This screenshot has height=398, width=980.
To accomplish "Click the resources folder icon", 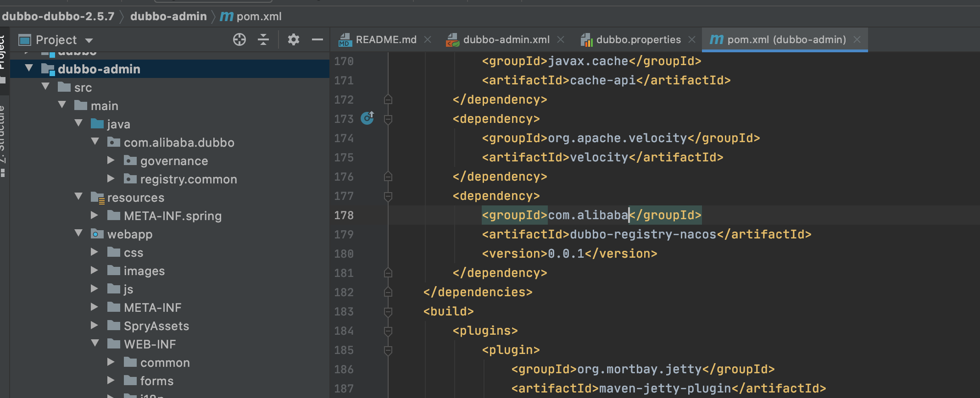I will [98, 198].
